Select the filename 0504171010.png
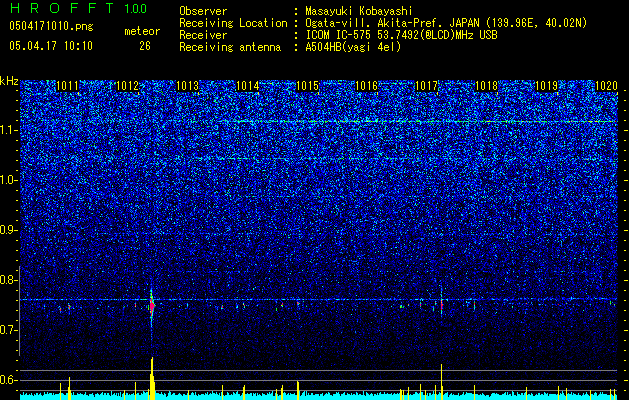 tap(51, 26)
